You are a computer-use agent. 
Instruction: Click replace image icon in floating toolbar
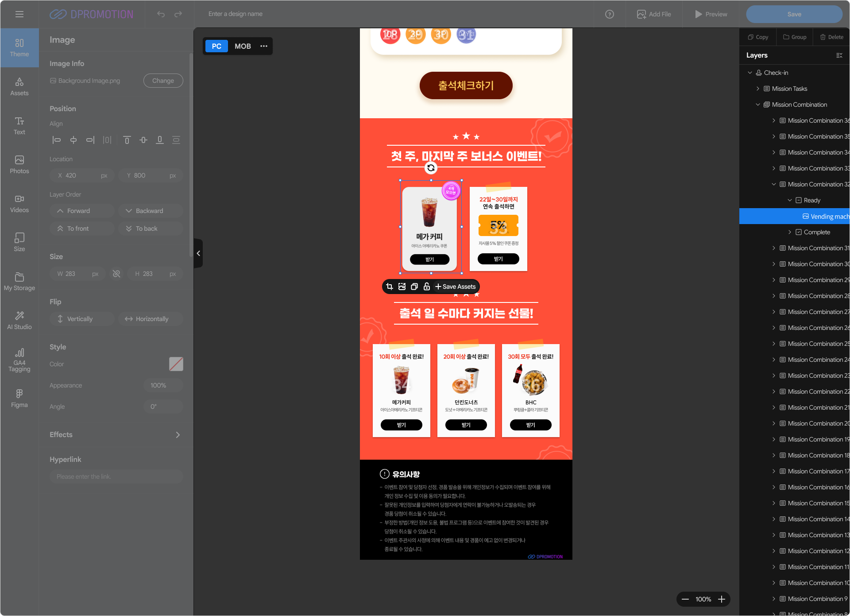point(402,287)
